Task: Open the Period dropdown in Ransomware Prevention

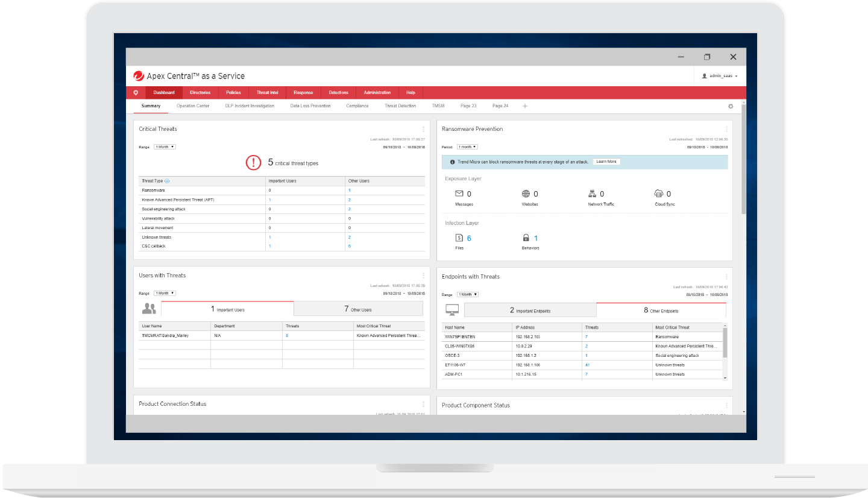Action: coord(467,147)
